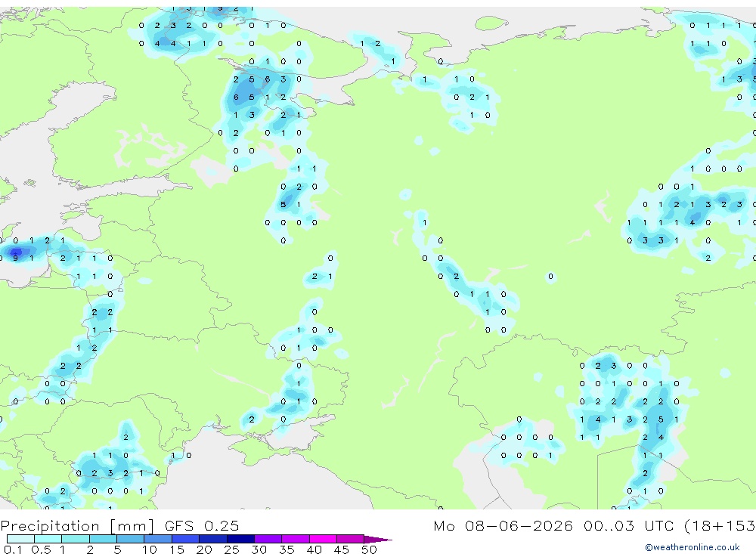Click the "50" legend scale label
The image size is (756, 554).
click(x=369, y=549)
